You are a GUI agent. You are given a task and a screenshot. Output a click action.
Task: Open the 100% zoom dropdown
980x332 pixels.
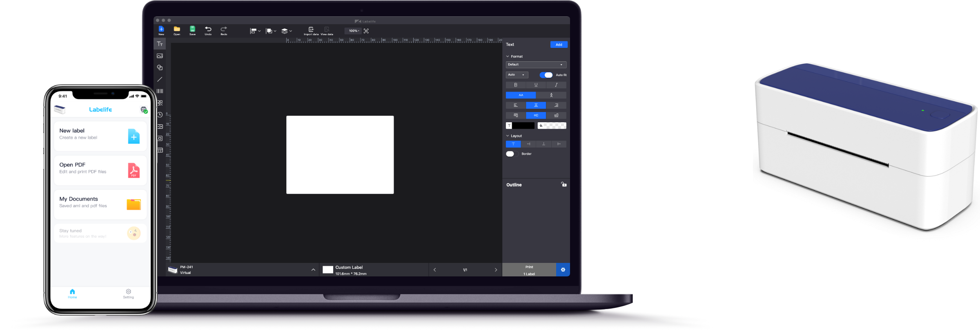353,31
